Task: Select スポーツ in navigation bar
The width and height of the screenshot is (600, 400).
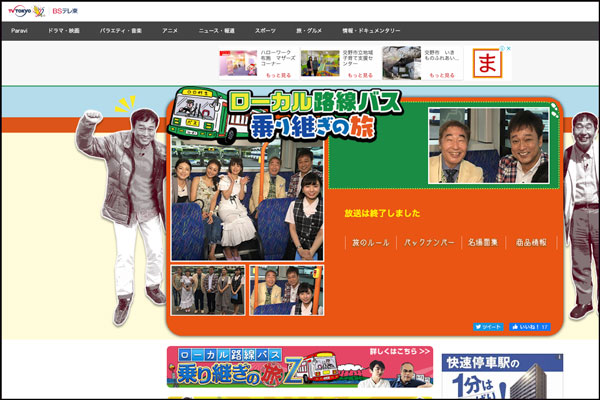Action: coord(265,31)
